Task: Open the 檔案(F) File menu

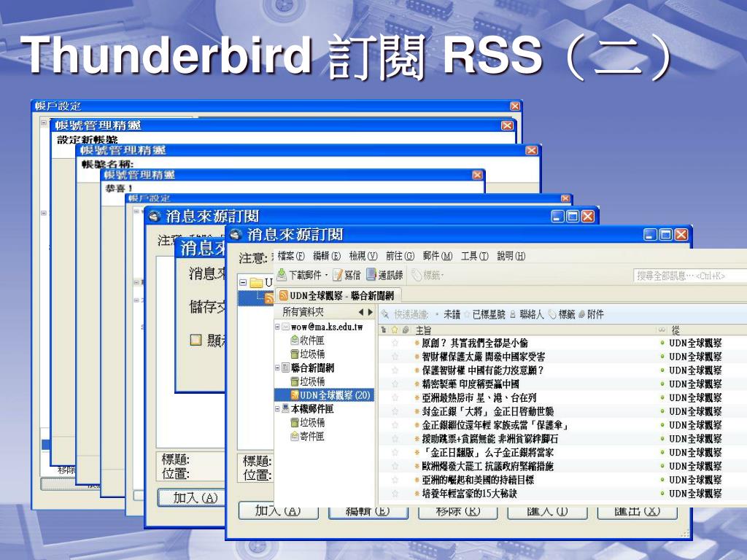Action: 290,256
